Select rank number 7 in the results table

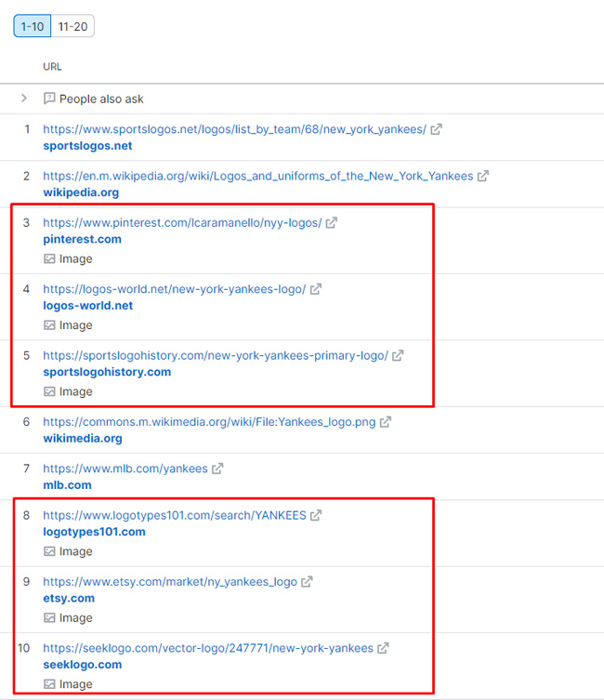coord(26,469)
